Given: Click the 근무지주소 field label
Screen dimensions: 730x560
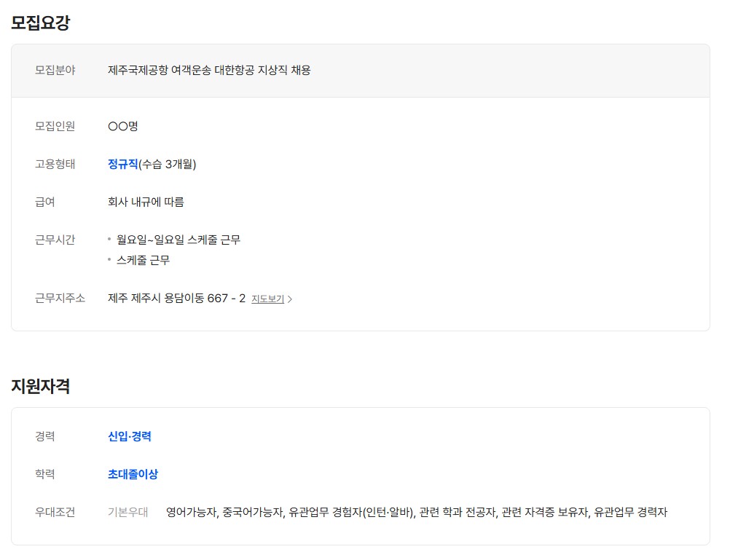Looking at the screenshot, I should coord(60,298).
